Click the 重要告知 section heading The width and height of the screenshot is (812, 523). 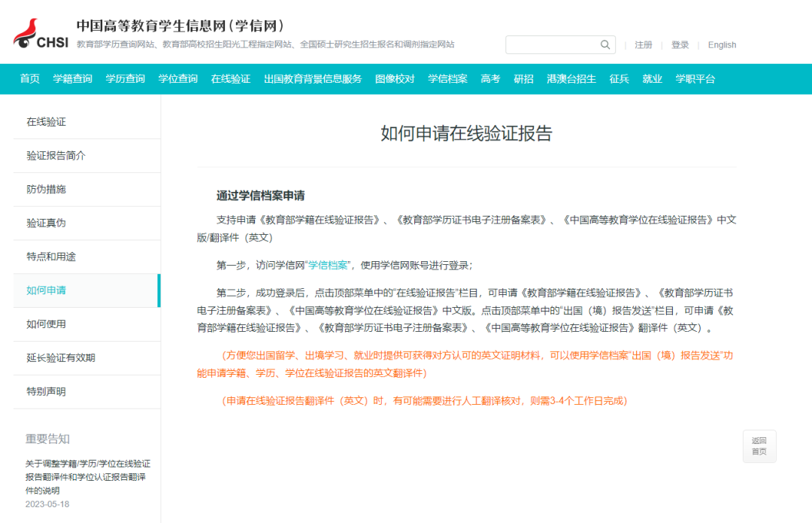click(47, 439)
